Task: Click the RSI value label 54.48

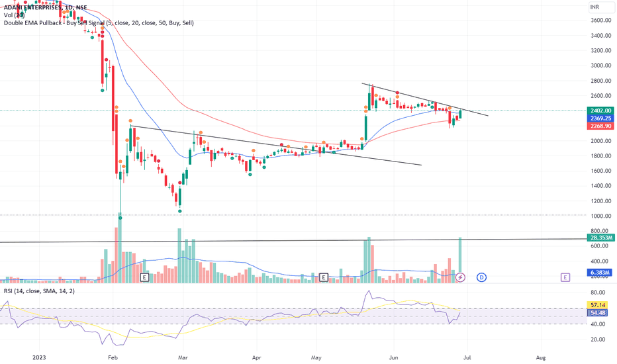Action: 597,313
